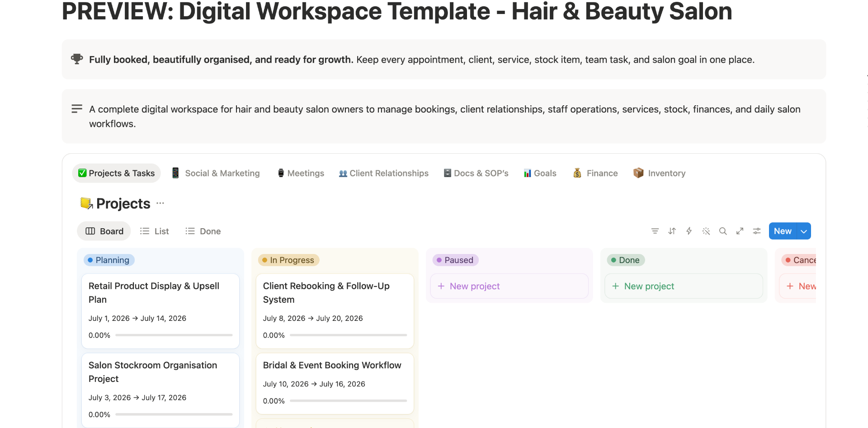Click the Paused status tag
The image size is (868, 428).
455,260
